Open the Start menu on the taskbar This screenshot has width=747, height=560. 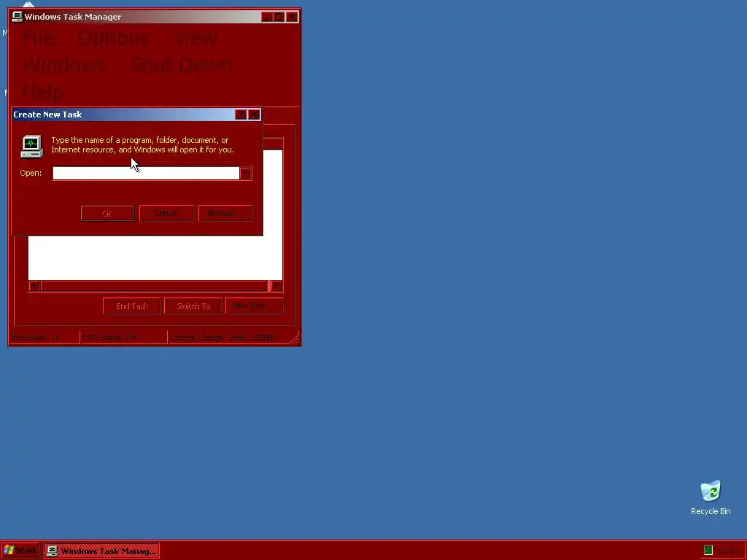(x=20, y=551)
